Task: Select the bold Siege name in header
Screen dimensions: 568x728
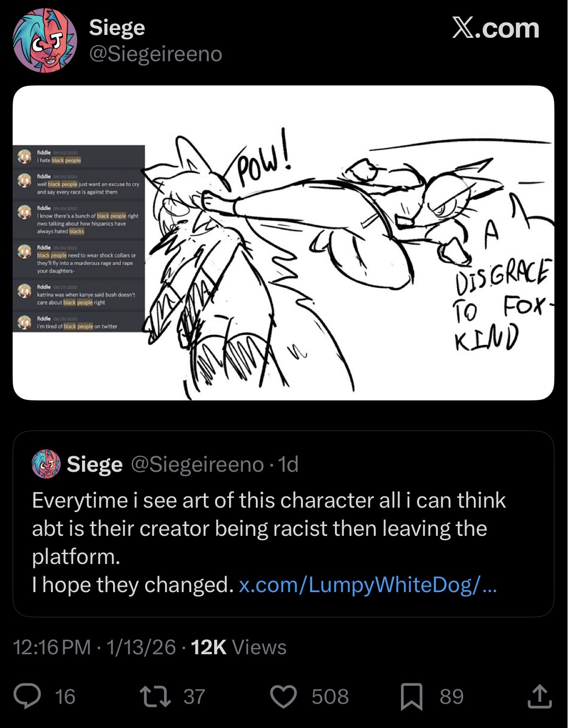Action: (x=117, y=28)
